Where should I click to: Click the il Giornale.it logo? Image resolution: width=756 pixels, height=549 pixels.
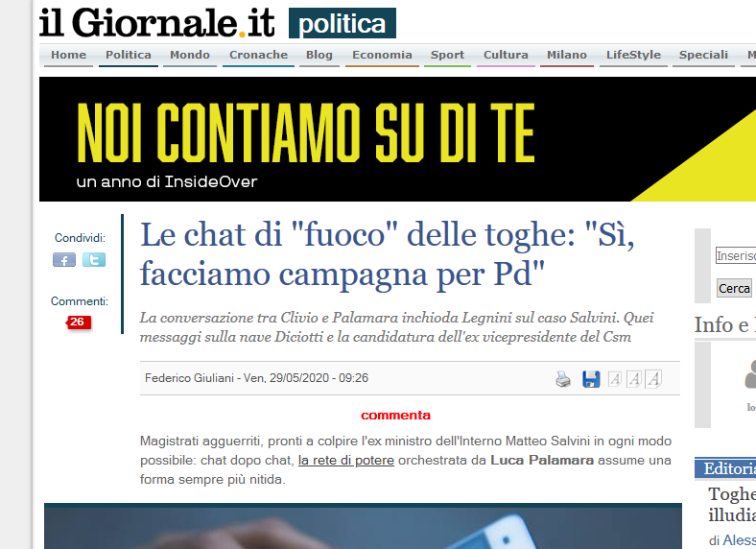[x=157, y=23]
